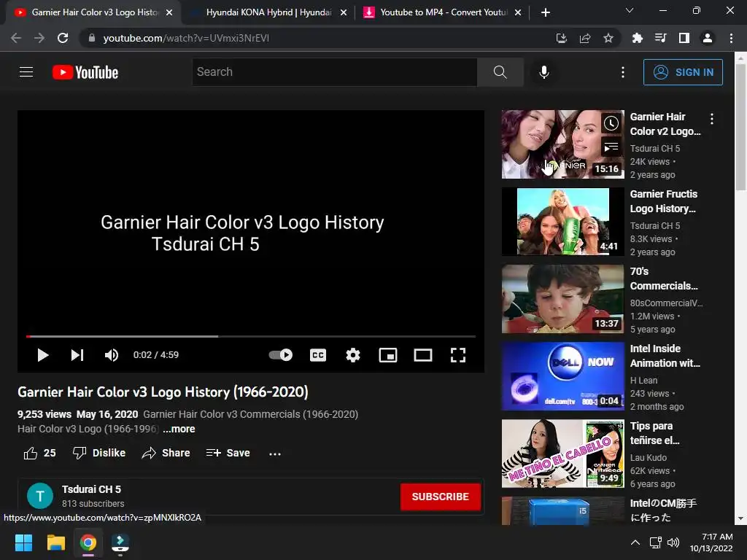Add Garnier v2 video to Watch Later

pyautogui.click(x=611, y=124)
